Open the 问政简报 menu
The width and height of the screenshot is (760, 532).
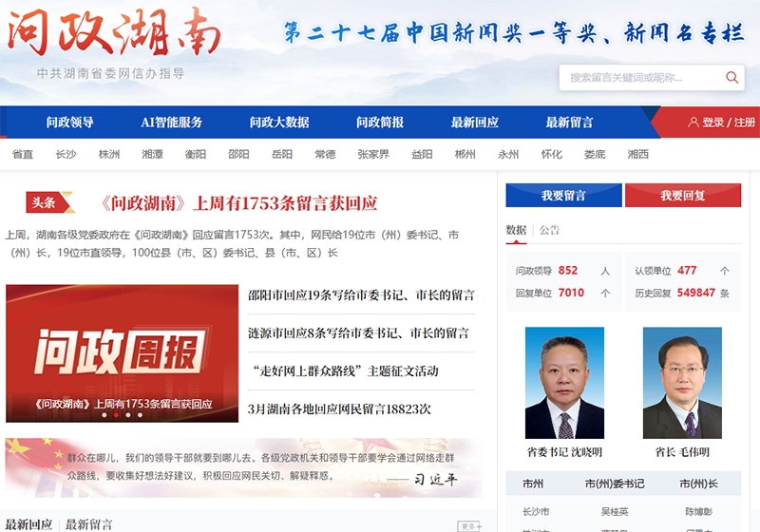[380, 123]
